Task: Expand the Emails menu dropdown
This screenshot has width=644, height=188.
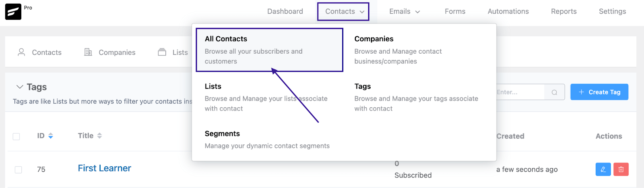Action: click(404, 12)
